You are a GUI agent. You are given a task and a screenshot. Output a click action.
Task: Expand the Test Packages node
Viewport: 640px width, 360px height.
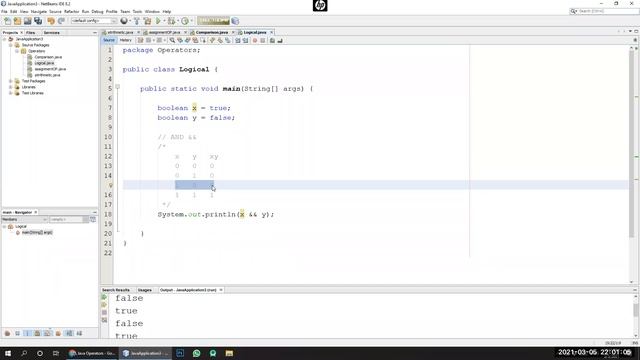pos(11,81)
